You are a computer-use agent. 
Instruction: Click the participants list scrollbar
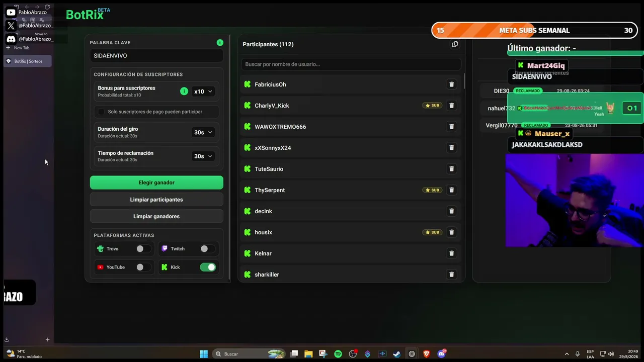pyautogui.click(x=464, y=80)
